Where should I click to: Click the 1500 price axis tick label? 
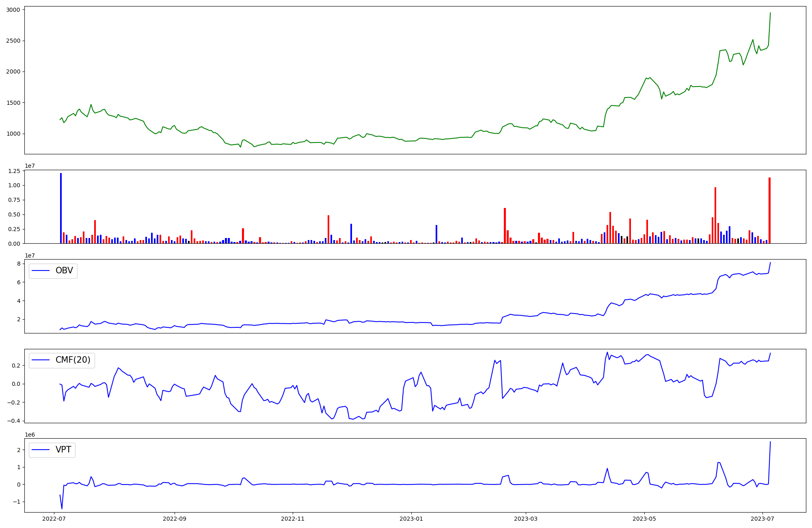pos(13,103)
